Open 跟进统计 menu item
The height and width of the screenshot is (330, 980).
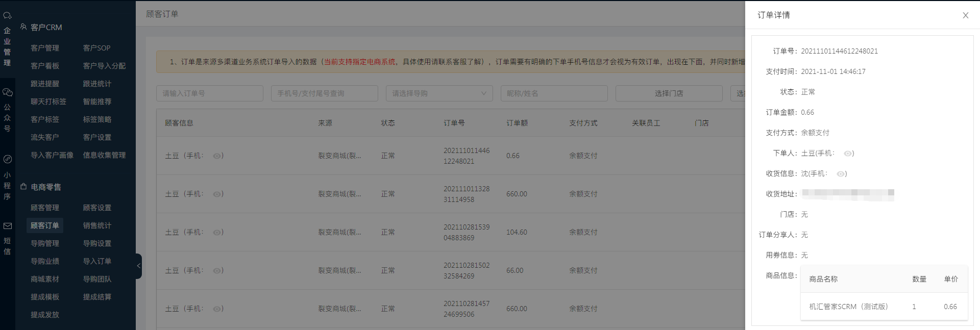(x=97, y=84)
